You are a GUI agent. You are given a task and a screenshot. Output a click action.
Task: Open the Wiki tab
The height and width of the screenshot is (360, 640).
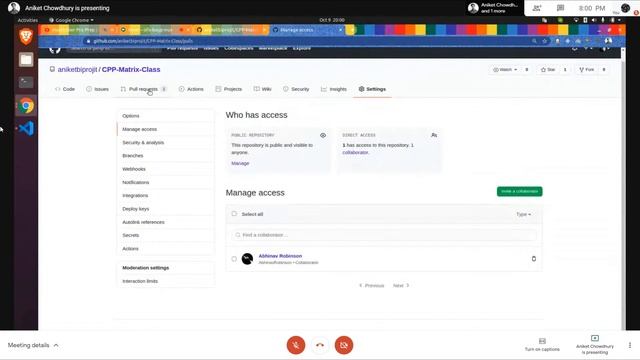coord(262,89)
